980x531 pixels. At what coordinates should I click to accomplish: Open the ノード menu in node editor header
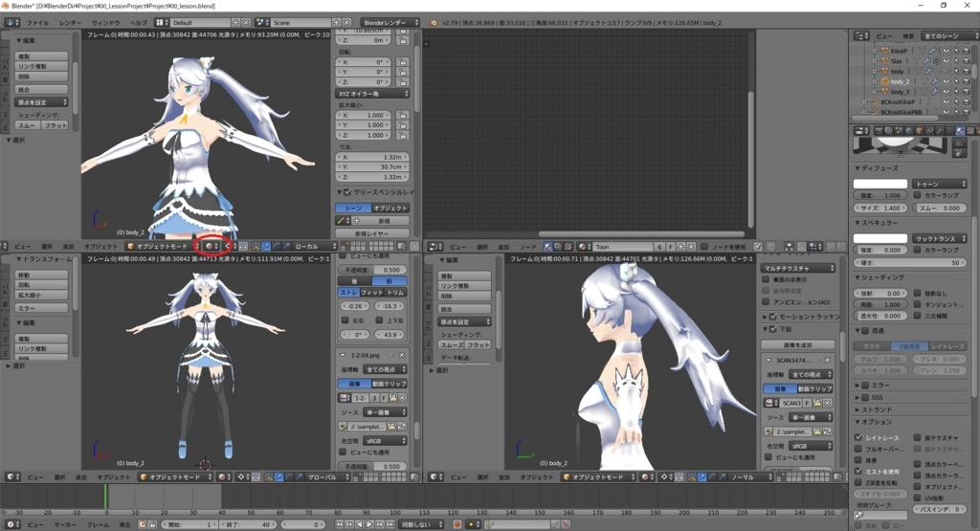click(x=528, y=247)
